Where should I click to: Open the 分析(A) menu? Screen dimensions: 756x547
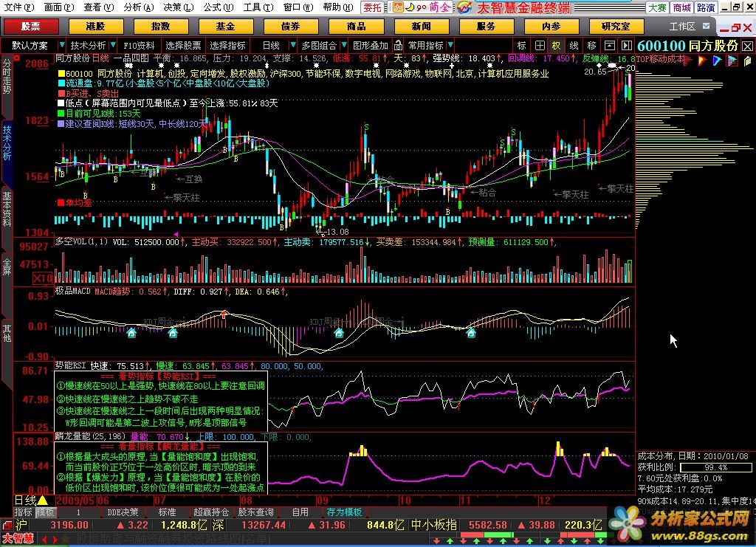point(138,7)
